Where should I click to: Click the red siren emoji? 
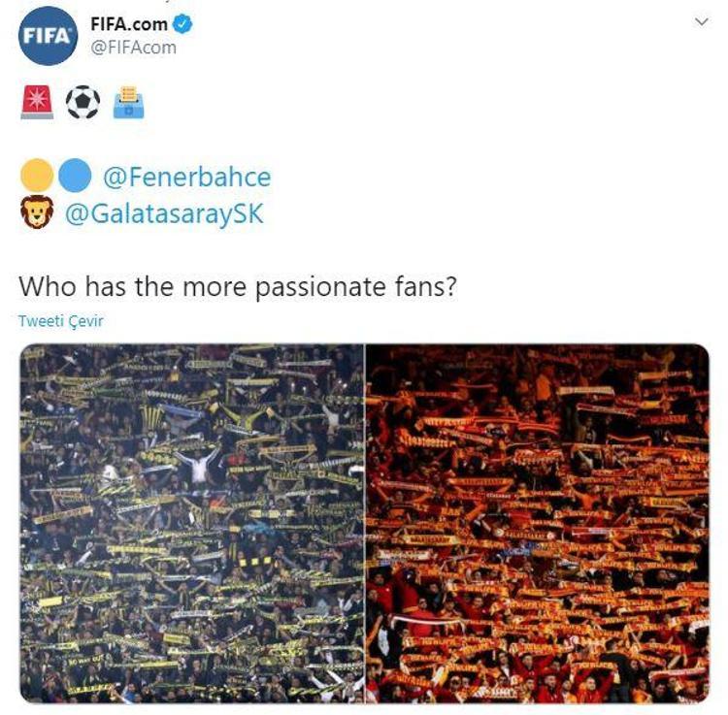[37, 102]
